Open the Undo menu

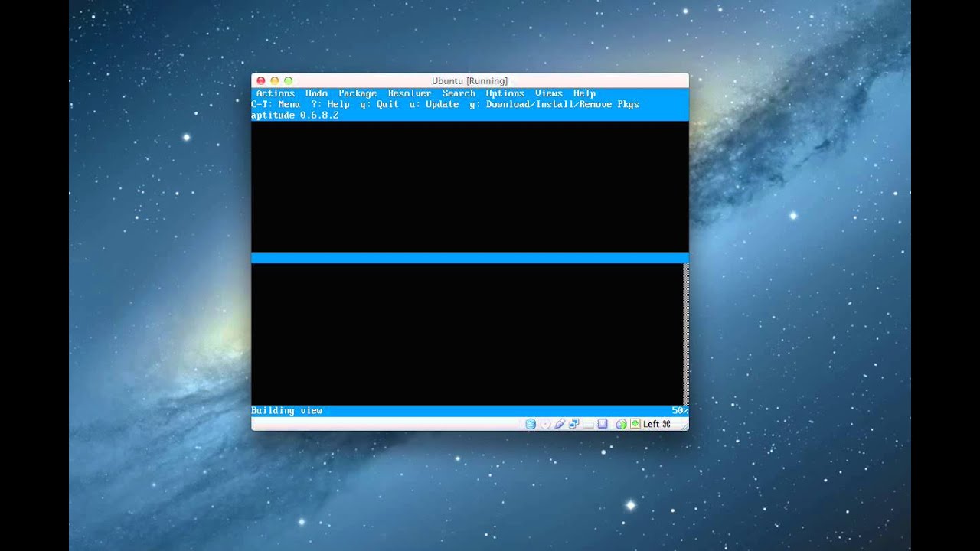click(316, 93)
